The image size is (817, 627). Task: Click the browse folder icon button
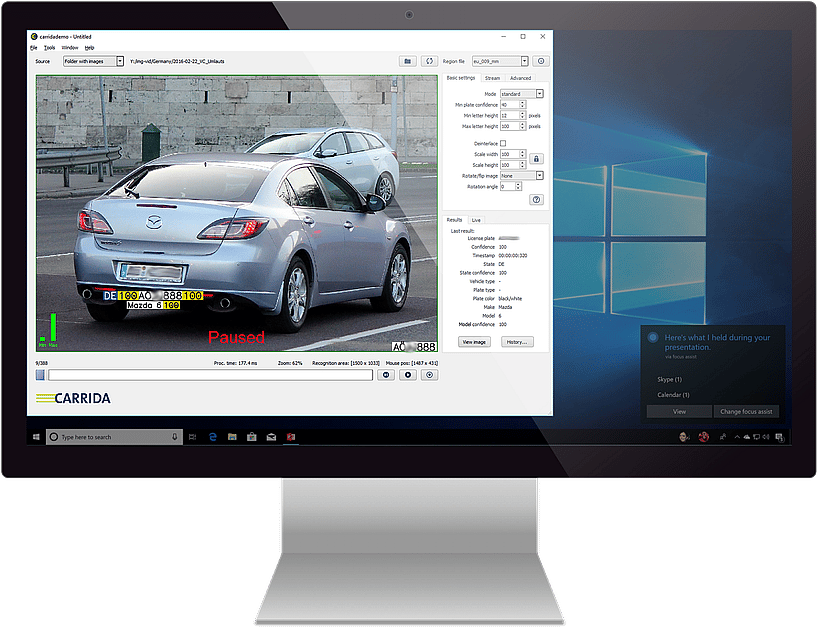tap(407, 61)
